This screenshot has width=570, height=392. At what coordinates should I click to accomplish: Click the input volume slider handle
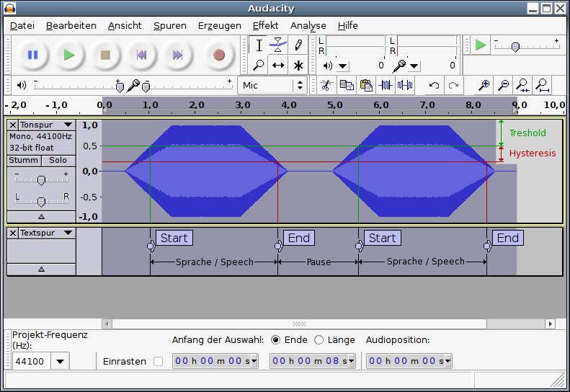(x=146, y=87)
